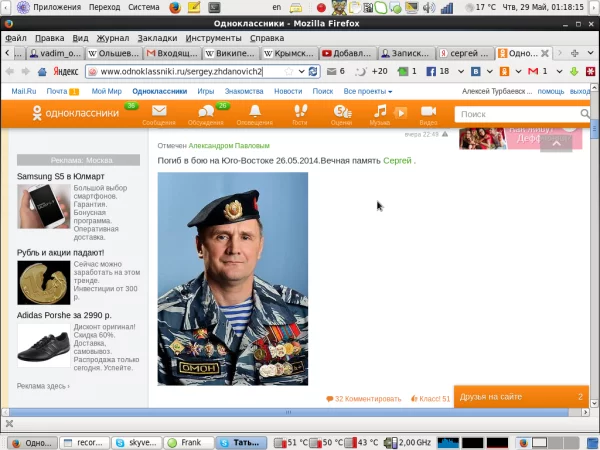Open the Видео video icon
Image resolution: width=600 pixels, height=450 pixels.
(x=428, y=115)
